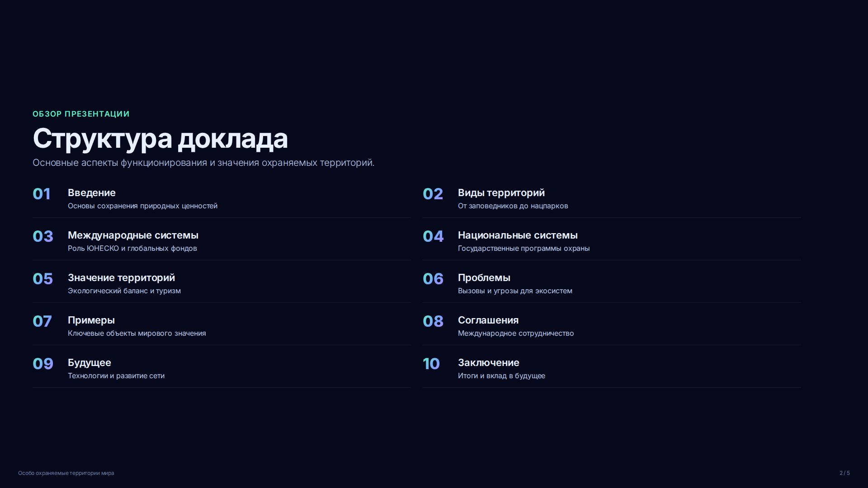Click 'От заповедников до нацпарков' text
This screenshot has height=488, width=868.
point(513,206)
